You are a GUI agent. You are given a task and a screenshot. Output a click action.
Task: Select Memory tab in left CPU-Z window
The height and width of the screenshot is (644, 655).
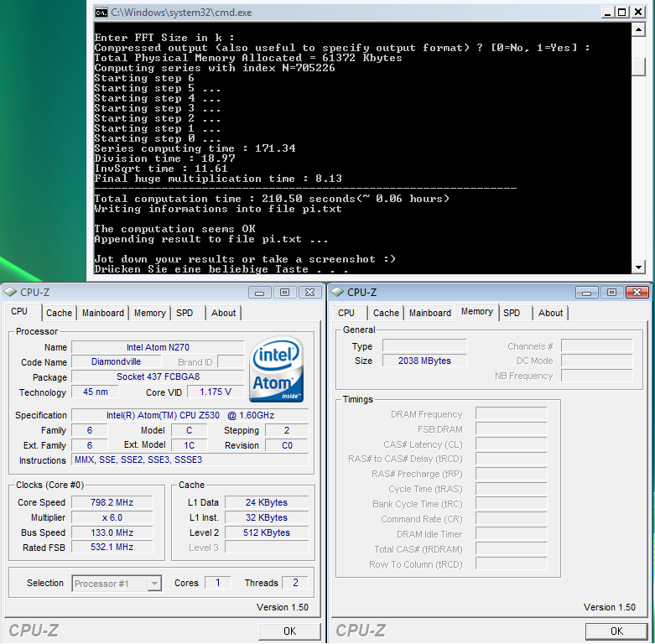149,313
